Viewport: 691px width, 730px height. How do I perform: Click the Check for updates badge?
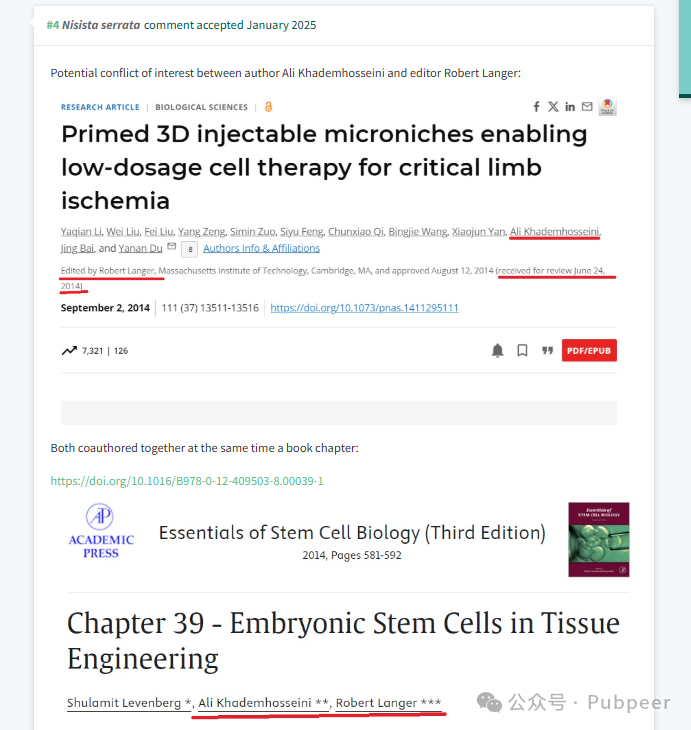click(607, 107)
